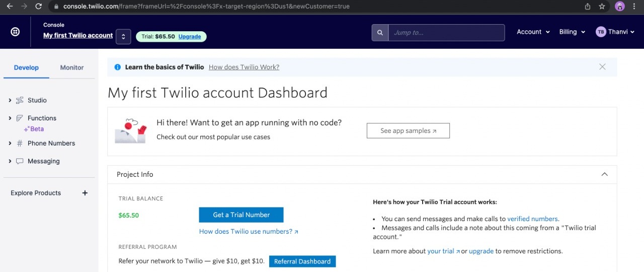Expand the Phone Numbers tree item

tap(10, 143)
